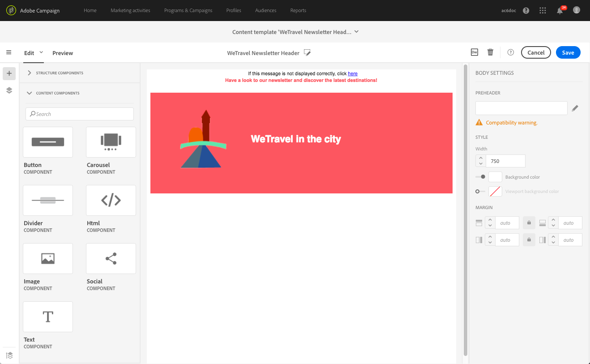Open the help icon in the top bar
590x364 pixels.
[x=526, y=10]
